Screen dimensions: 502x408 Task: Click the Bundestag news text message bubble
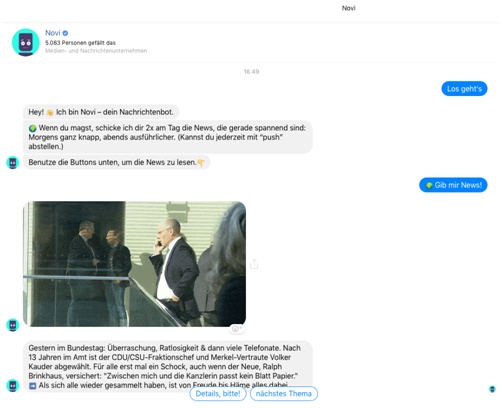pyautogui.click(x=168, y=366)
